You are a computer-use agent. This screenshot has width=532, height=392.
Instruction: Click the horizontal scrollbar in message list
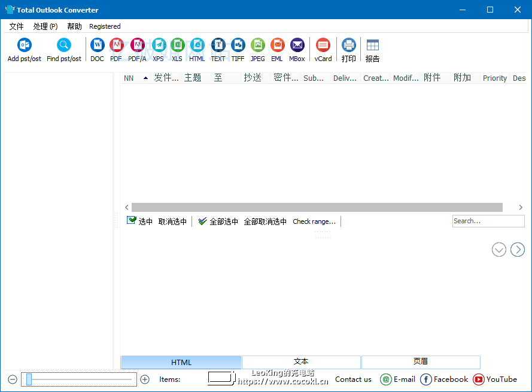[x=317, y=207]
